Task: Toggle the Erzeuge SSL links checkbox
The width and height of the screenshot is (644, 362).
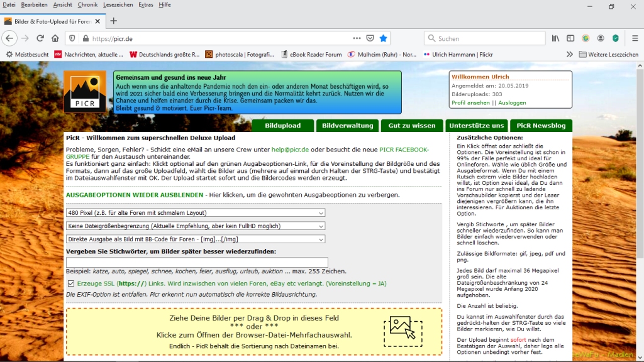Action: (70, 283)
